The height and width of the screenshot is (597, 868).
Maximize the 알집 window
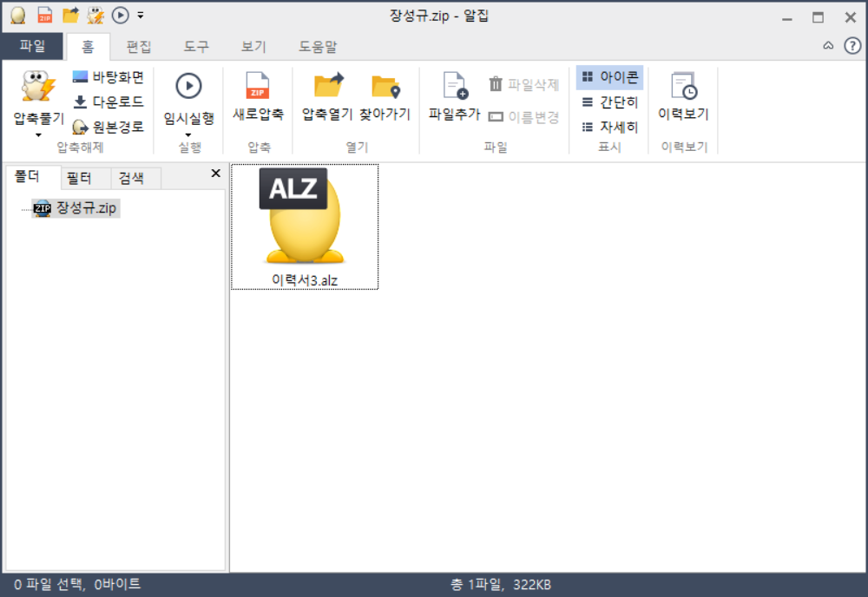pos(818,17)
